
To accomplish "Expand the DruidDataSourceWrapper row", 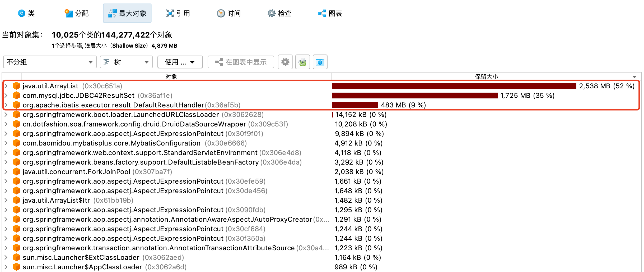I will (x=6, y=124).
